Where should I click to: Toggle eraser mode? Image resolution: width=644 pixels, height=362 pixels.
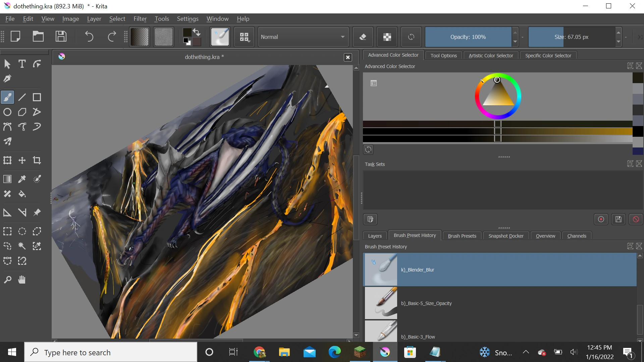point(363,37)
